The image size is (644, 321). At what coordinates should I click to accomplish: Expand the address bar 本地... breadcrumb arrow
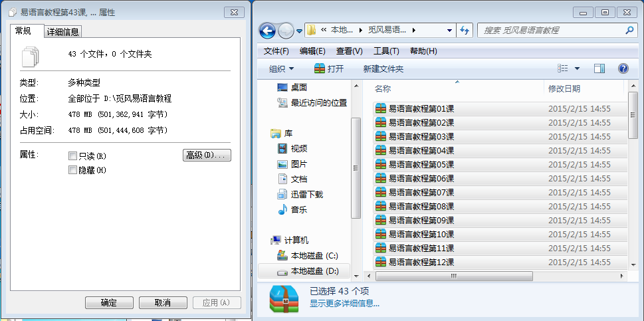[x=361, y=31]
